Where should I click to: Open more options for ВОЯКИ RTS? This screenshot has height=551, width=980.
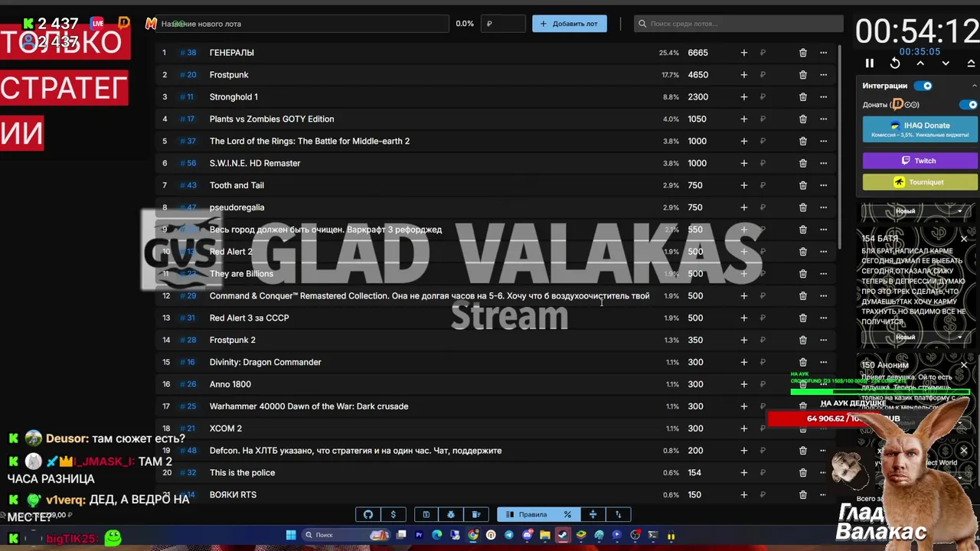coord(824,495)
